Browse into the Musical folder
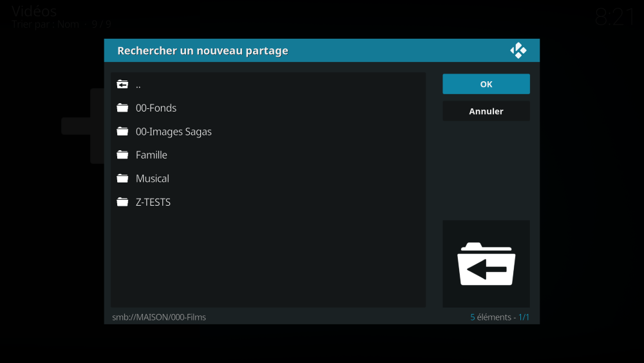 click(153, 179)
